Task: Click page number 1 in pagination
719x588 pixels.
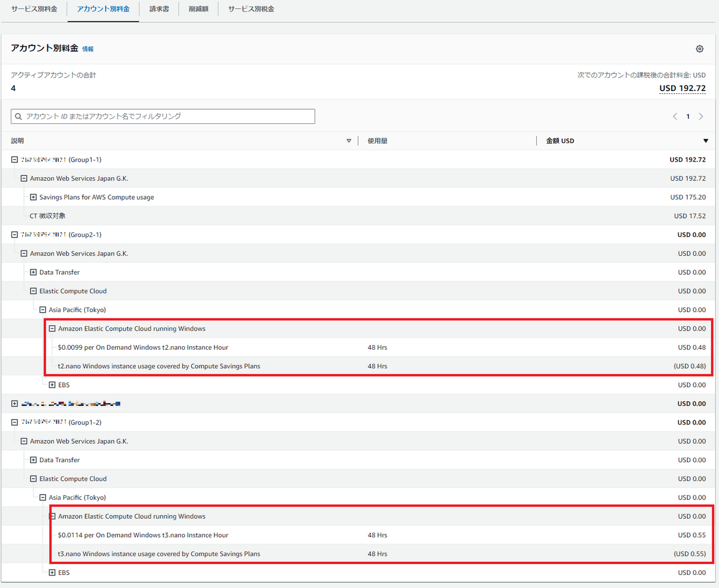Action: tap(688, 116)
